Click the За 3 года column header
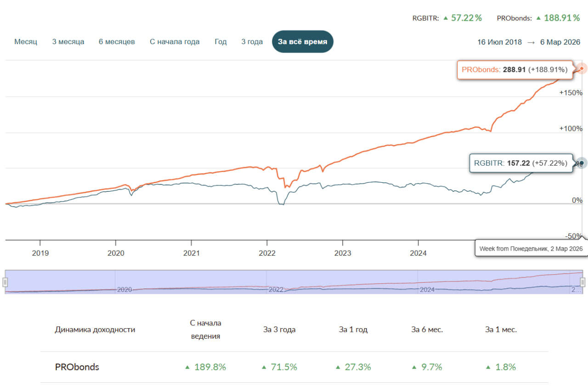 [x=279, y=330]
